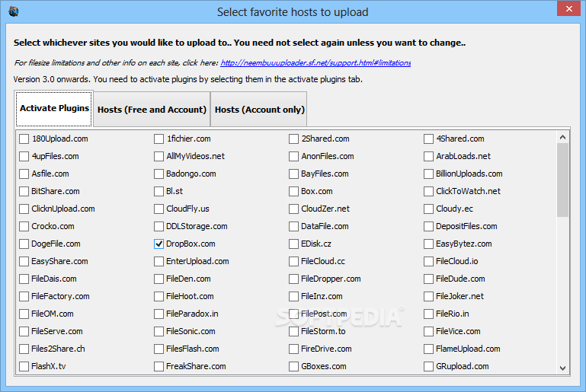Screen dimensions: 586x392
Task: Enable the FileServe.com checkbox
Action: pos(24,332)
